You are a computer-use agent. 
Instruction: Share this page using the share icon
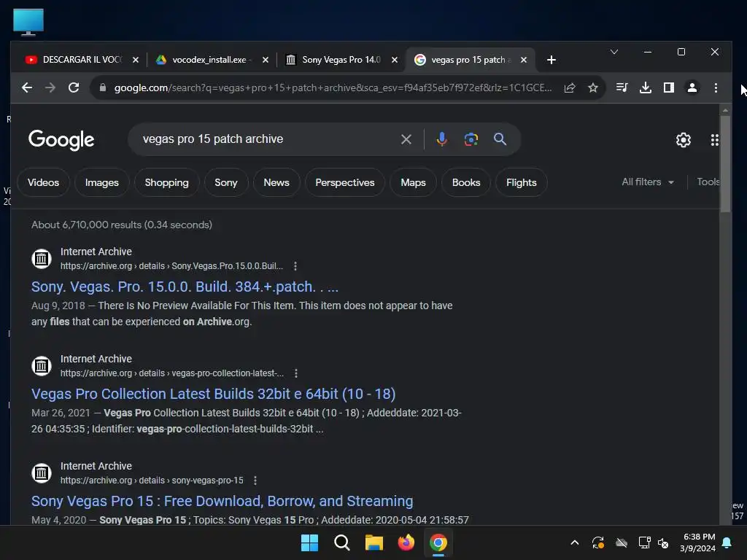pos(570,87)
